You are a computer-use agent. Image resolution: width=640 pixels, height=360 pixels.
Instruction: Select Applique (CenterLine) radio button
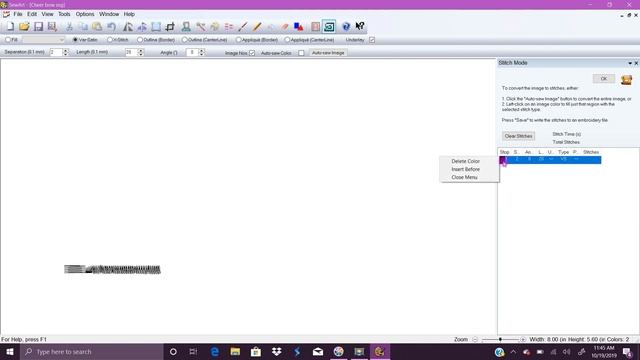click(287, 40)
